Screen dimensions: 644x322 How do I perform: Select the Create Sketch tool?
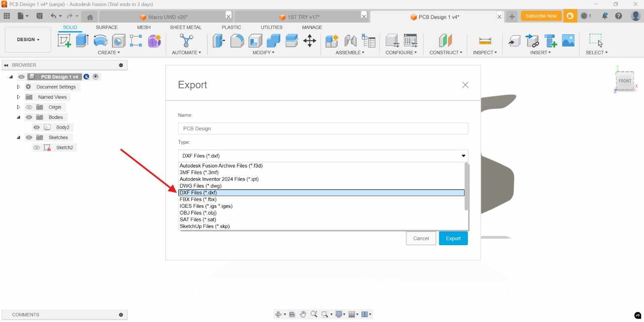pos(64,41)
